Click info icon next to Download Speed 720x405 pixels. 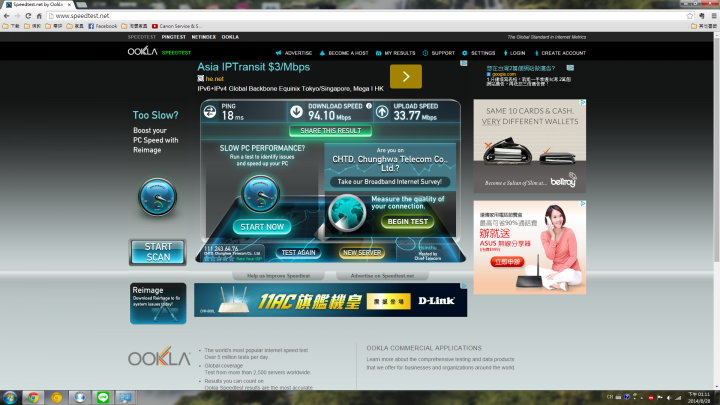click(x=369, y=106)
